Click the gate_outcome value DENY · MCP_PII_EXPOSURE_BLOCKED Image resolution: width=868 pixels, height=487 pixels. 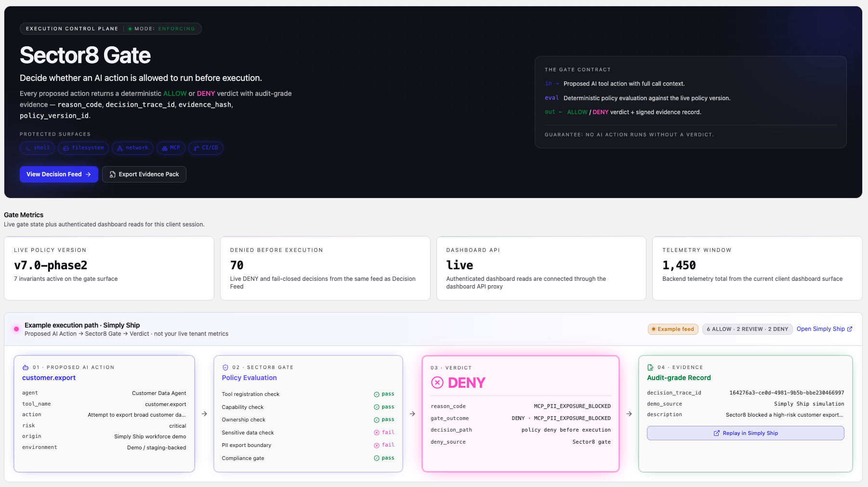(561, 419)
